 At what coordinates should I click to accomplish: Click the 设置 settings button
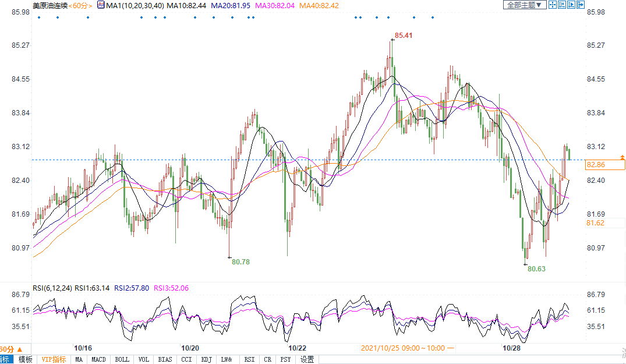coord(307,359)
